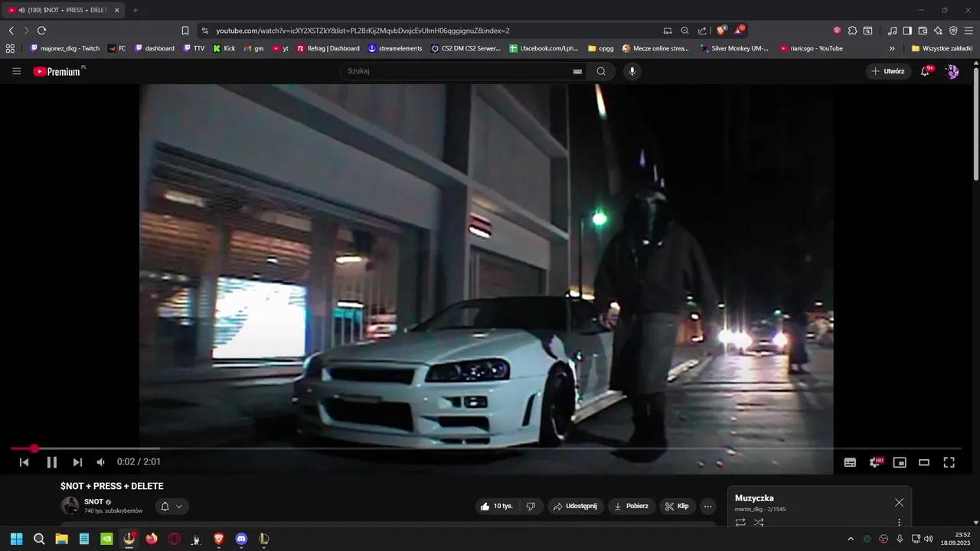Pause the video playback
980x551 pixels.
(52, 462)
